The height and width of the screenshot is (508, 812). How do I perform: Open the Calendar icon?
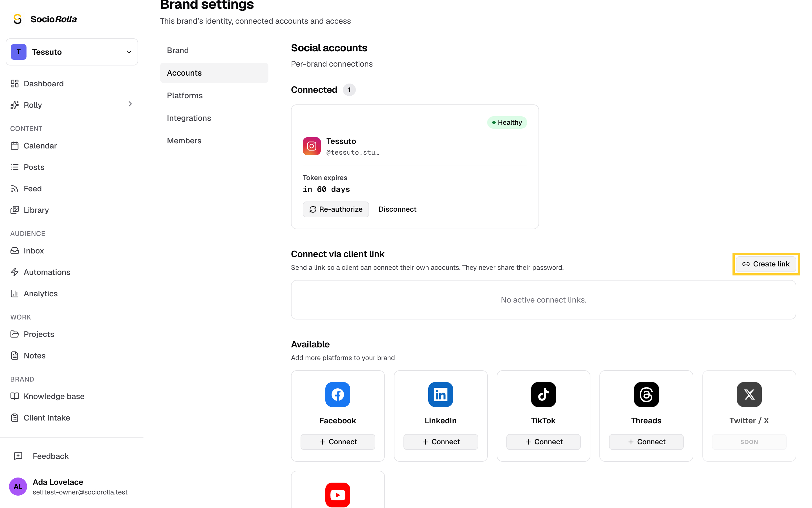pos(14,145)
